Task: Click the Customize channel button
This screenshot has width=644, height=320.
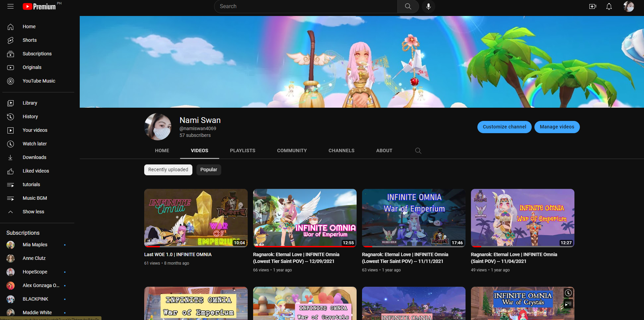Action: pyautogui.click(x=505, y=127)
